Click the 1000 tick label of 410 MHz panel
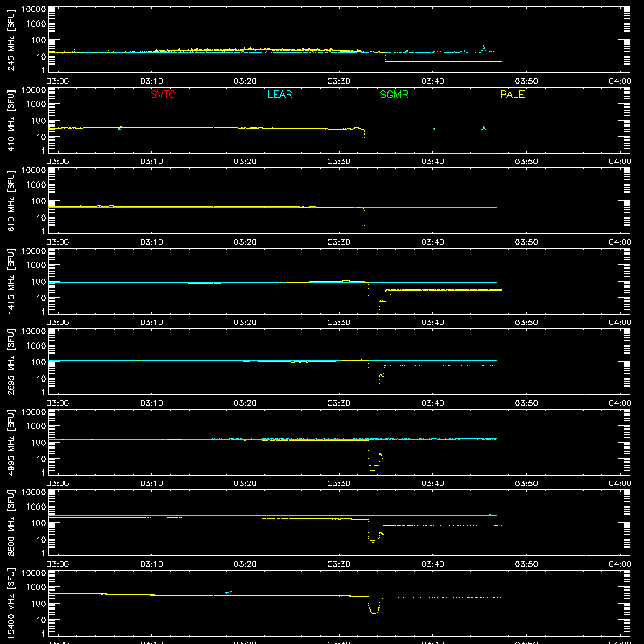 pos(36,105)
